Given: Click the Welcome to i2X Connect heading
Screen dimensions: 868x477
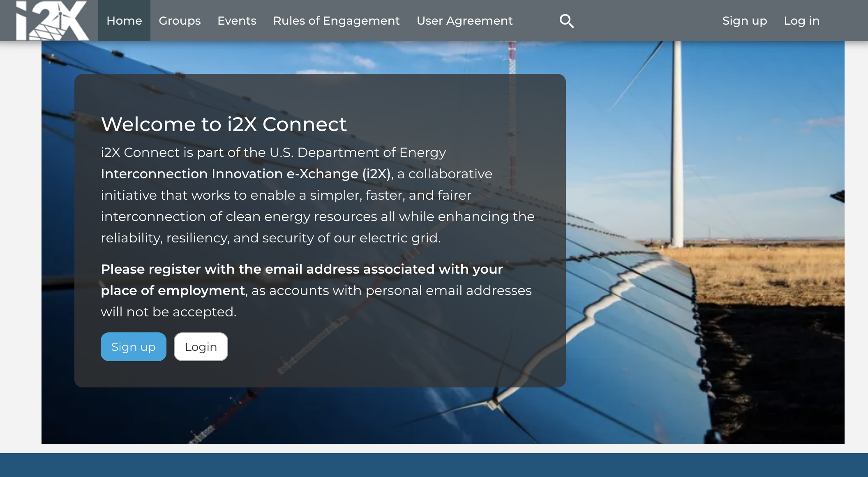Looking at the screenshot, I should point(224,124).
